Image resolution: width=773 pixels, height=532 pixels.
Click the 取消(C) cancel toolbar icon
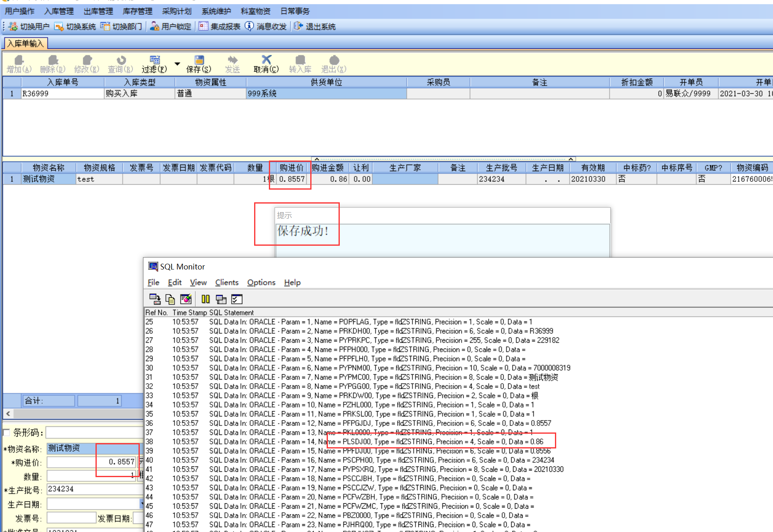[266, 60]
